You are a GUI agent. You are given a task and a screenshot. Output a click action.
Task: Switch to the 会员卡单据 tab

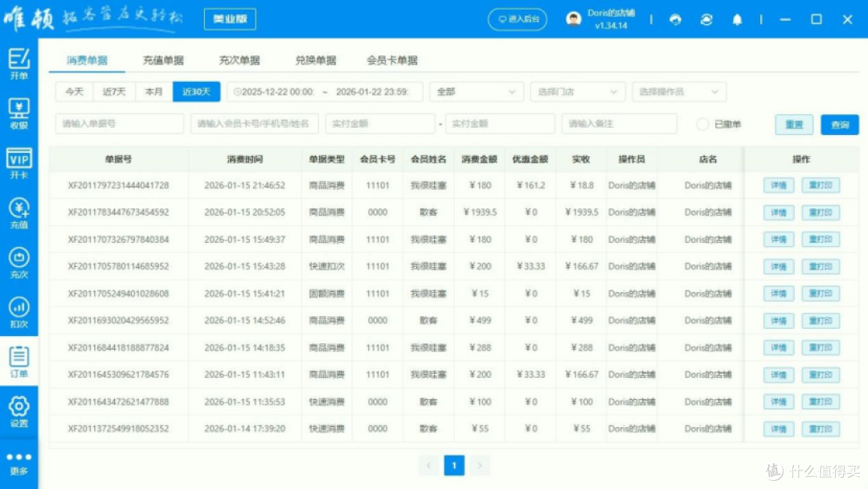tap(392, 60)
